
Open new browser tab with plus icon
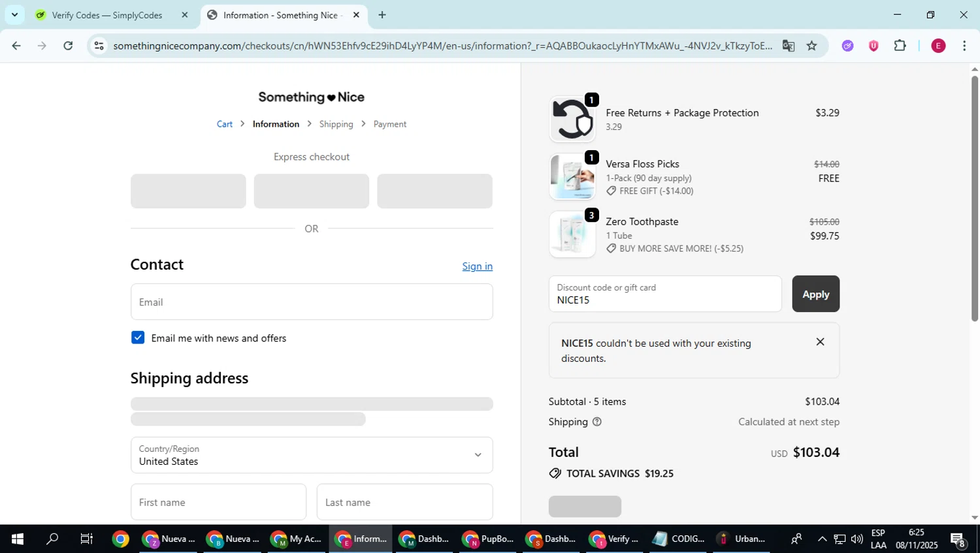[382, 15]
